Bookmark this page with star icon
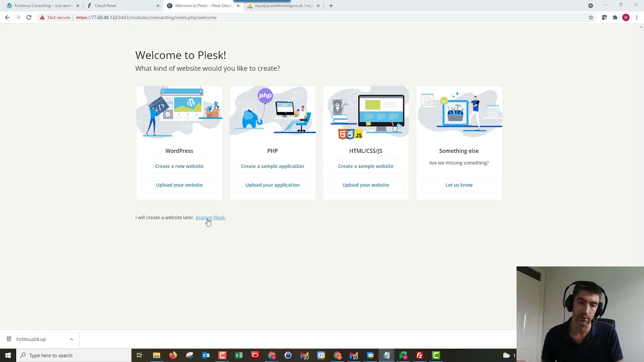The image size is (644, 362). (x=591, y=17)
